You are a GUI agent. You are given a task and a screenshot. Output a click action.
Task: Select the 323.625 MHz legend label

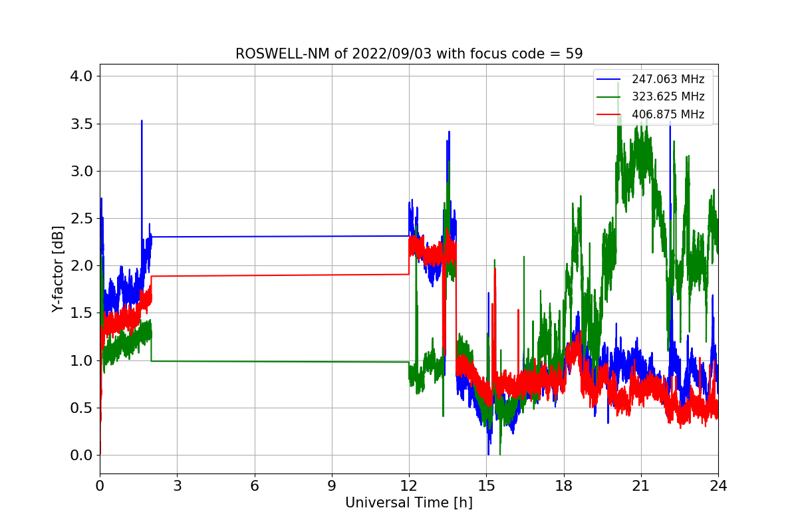[668, 96]
